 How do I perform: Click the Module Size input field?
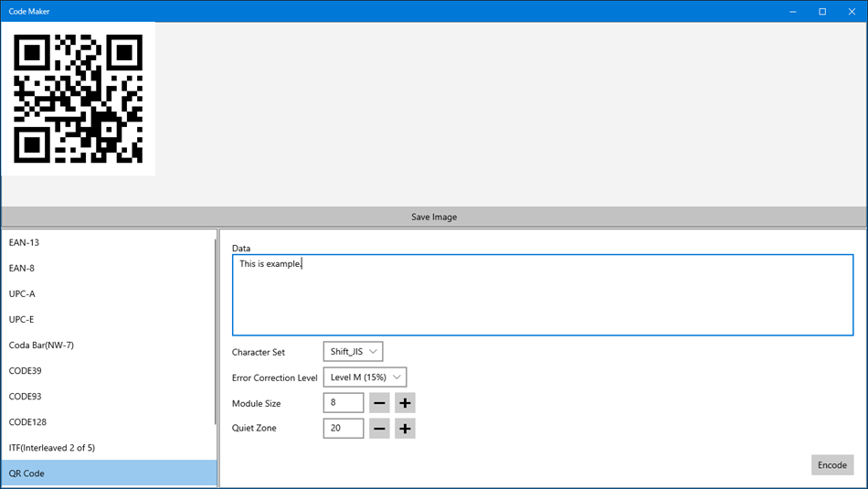click(x=344, y=402)
